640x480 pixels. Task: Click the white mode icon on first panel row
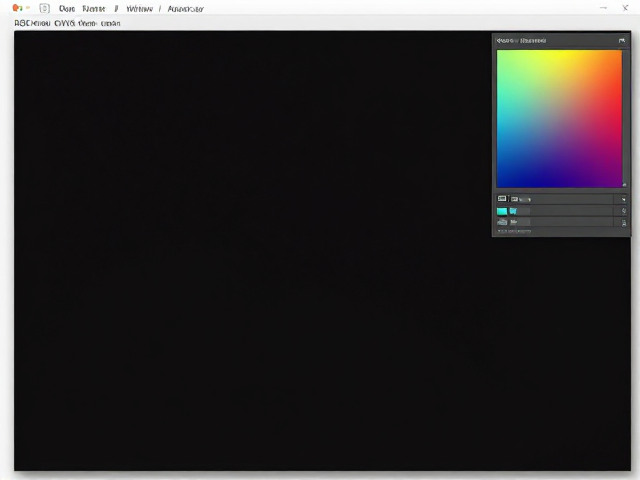[x=502, y=199]
